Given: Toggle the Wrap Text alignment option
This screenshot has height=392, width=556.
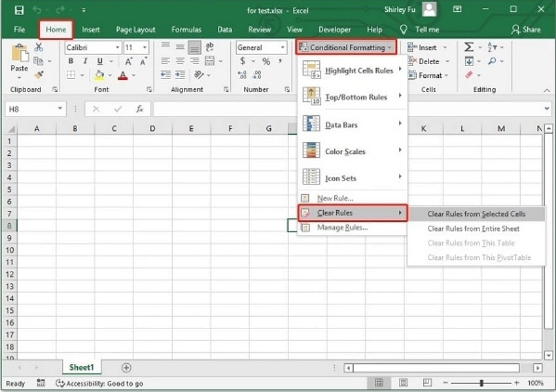Looking at the screenshot, I should [x=210, y=46].
